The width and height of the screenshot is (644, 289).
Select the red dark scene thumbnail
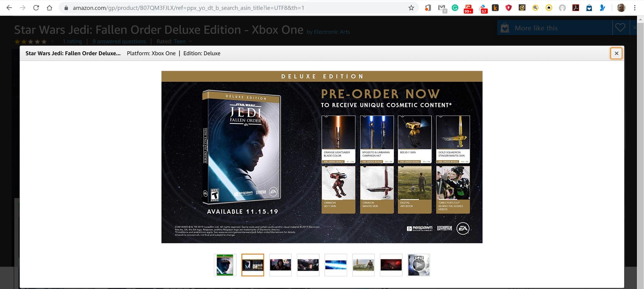click(391, 265)
